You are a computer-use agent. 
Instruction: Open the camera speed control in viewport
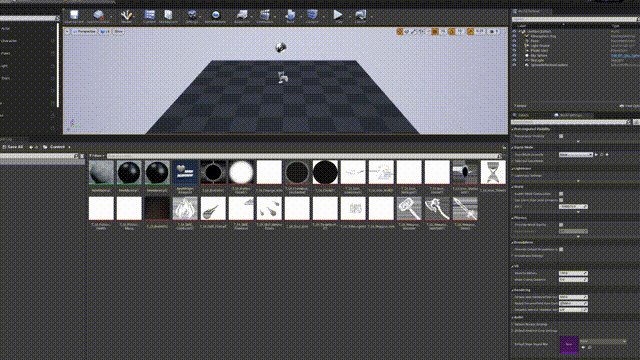(493, 31)
